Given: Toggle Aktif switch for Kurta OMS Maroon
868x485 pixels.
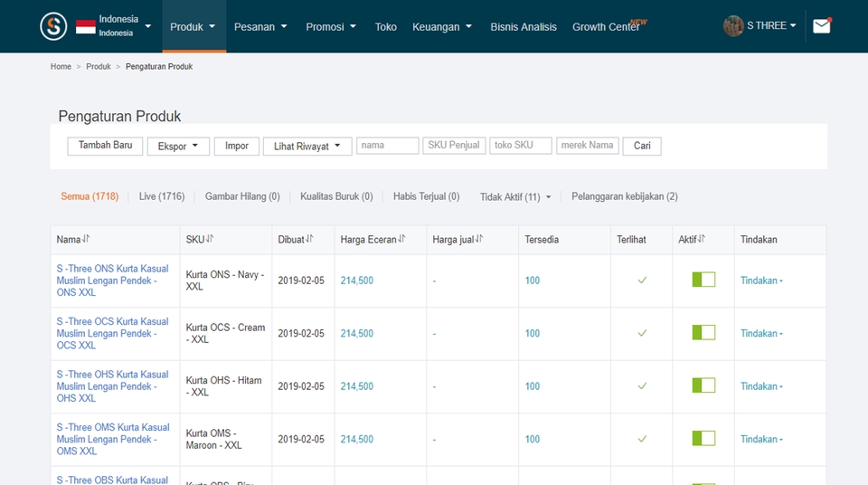Looking at the screenshot, I should click(x=703, y=439).
